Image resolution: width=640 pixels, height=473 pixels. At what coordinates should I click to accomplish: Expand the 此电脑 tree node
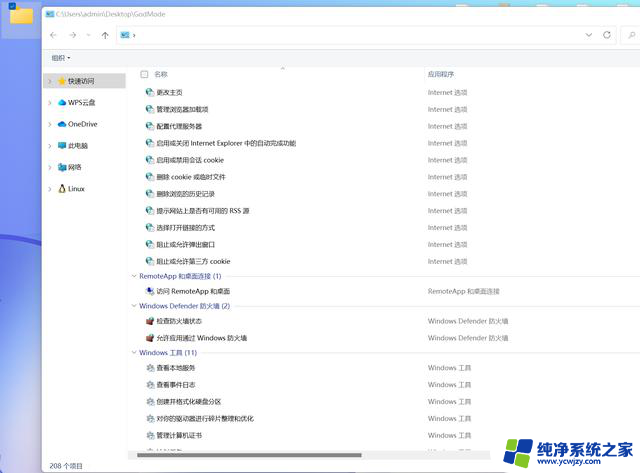pyautogui.click(x=50, y=146)
